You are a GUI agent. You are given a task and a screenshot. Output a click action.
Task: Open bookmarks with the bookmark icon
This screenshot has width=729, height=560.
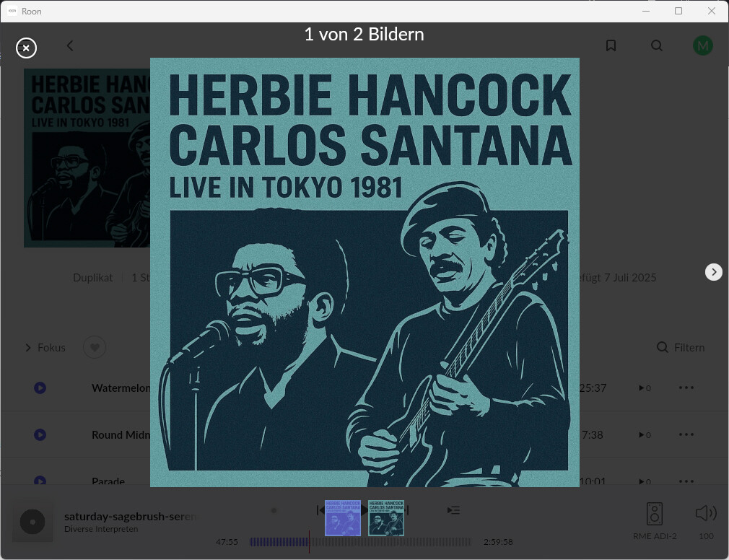[x=611, y=45]
